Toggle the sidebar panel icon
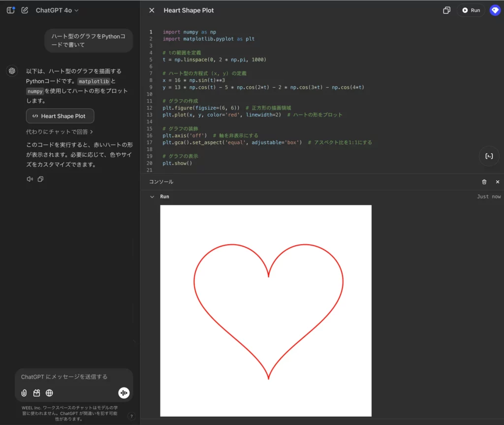The width and height of the screenshot is (504, 425). [10, 10]
